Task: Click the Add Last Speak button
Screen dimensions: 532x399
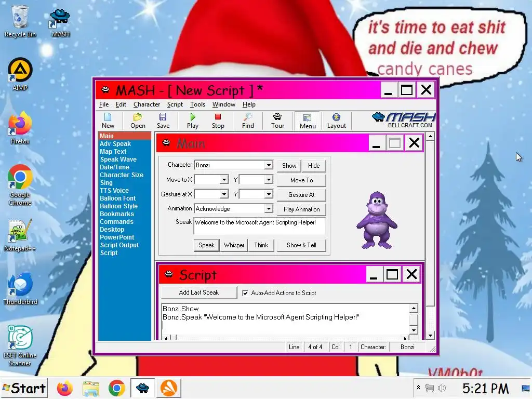Action: (199, 292)
